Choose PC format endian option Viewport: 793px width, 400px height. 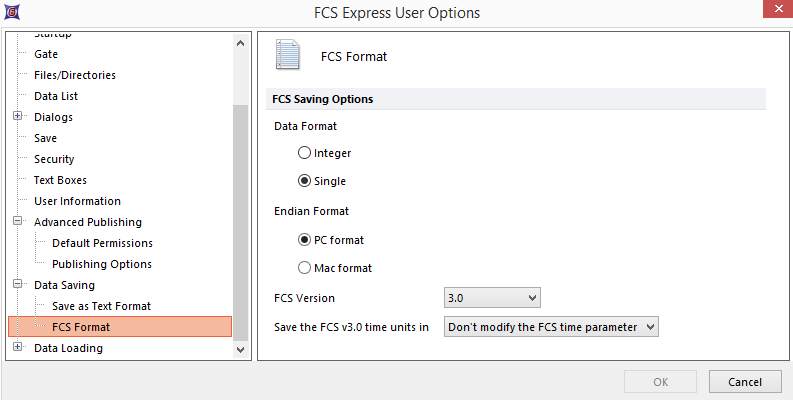point(305,240)
